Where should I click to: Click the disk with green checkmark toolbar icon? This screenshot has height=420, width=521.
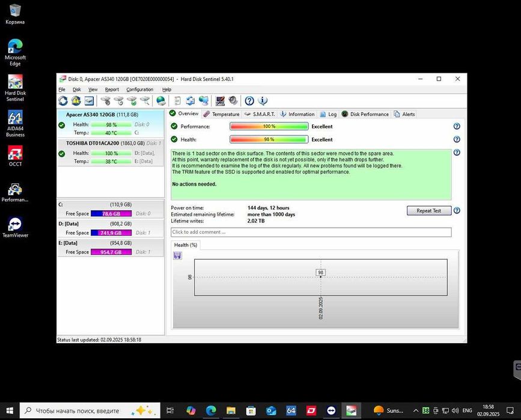click(x=132, y=101)
